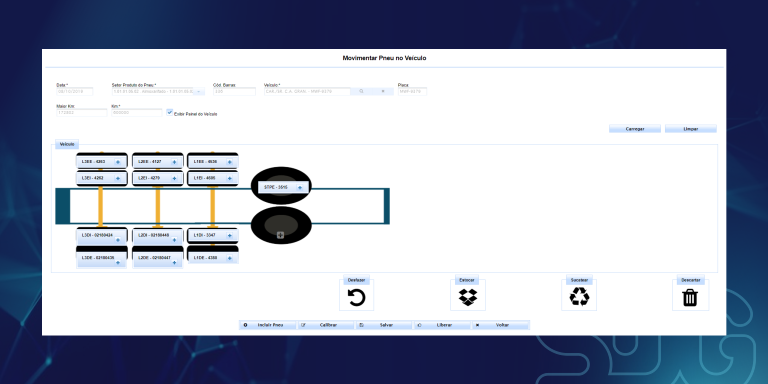Click the Descartar trash can icon

click(690, 297)
